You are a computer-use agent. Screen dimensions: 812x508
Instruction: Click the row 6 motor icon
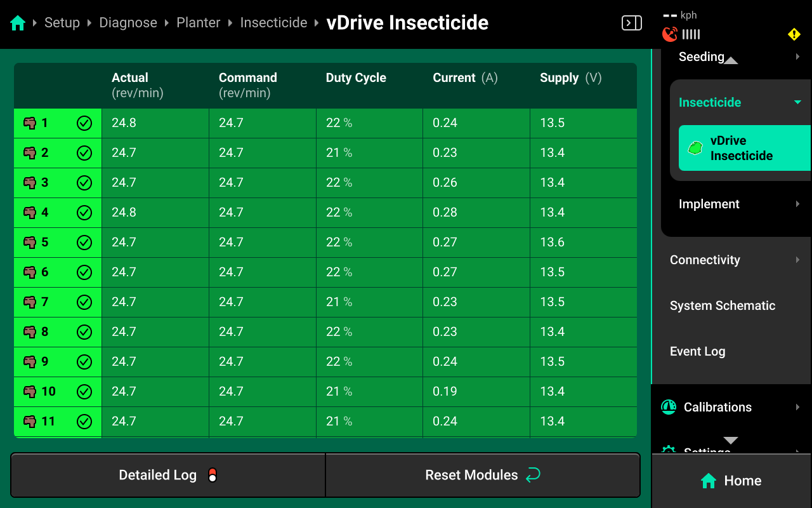(x=30, y=272)
